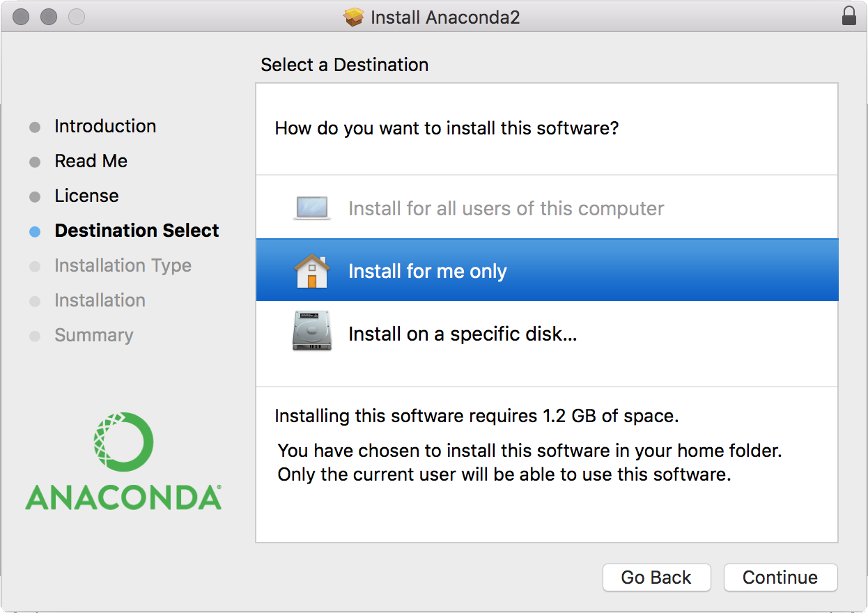Click the hard disk drive icon
The image size is (868, 613).
(x=312, y=334)
